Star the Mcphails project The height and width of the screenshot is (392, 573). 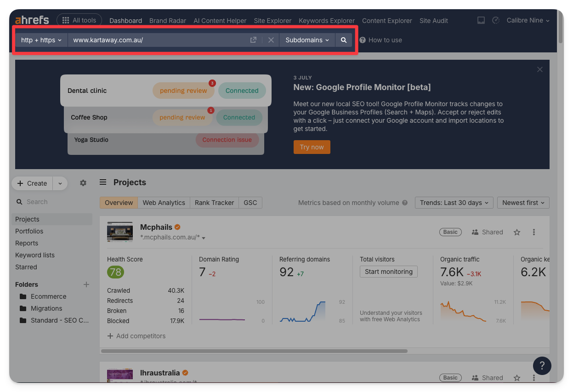(517, 232)
